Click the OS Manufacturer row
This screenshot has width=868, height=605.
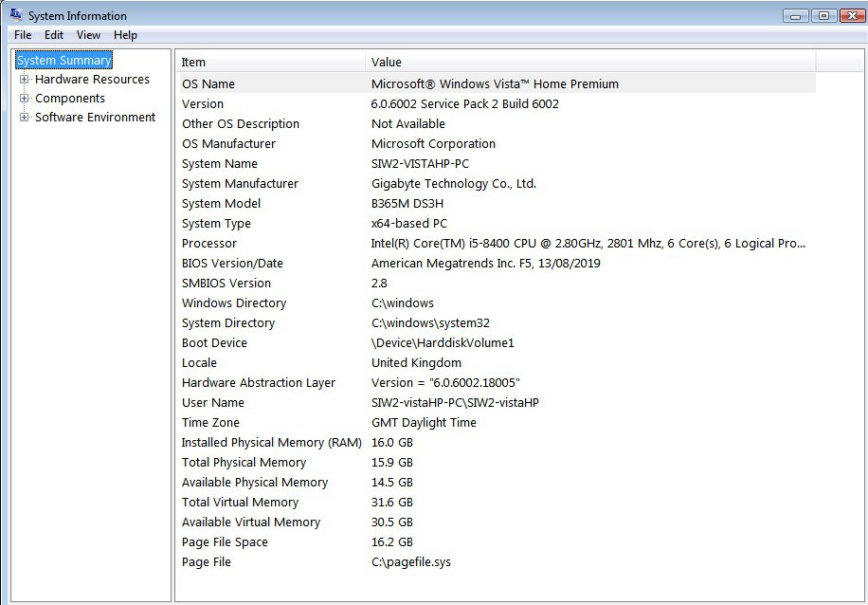point(497,143)
